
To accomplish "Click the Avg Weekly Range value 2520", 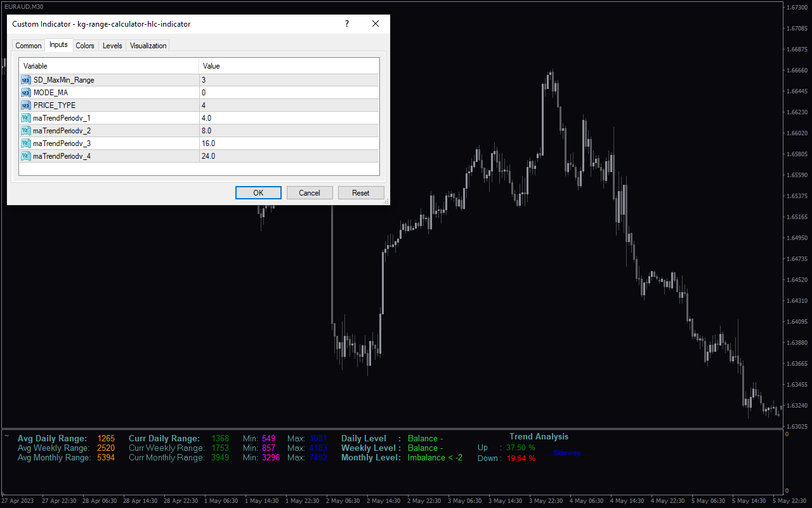I will pyautogui.click(x=106, y=448).
